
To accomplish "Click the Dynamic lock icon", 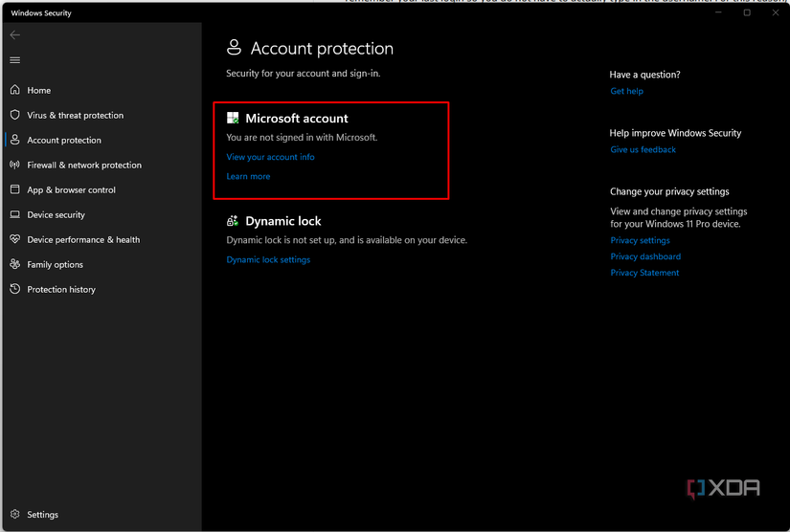I will (x=233, y=220).
